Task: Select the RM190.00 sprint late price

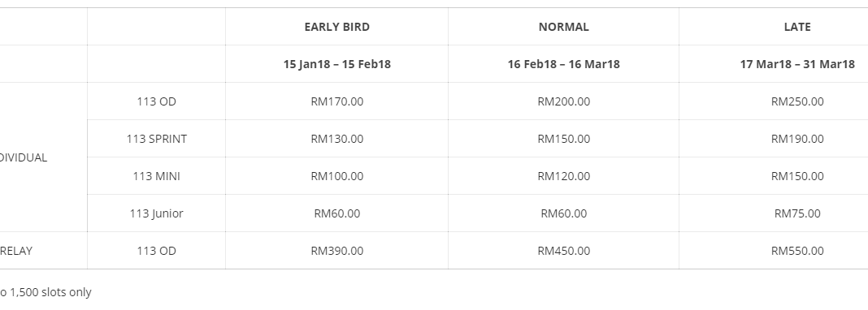Action: (797, 139)
